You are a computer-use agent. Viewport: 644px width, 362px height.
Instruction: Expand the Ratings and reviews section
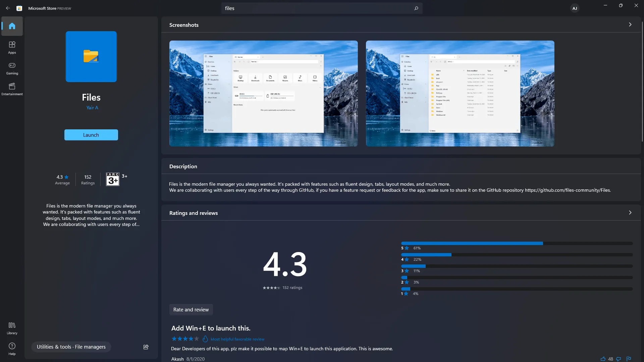tap(630, 213)
